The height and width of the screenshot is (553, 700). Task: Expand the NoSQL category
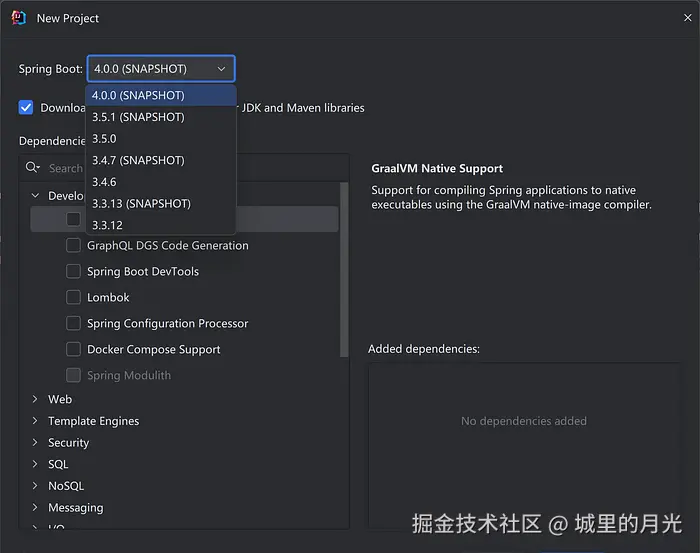pos(35,486)
